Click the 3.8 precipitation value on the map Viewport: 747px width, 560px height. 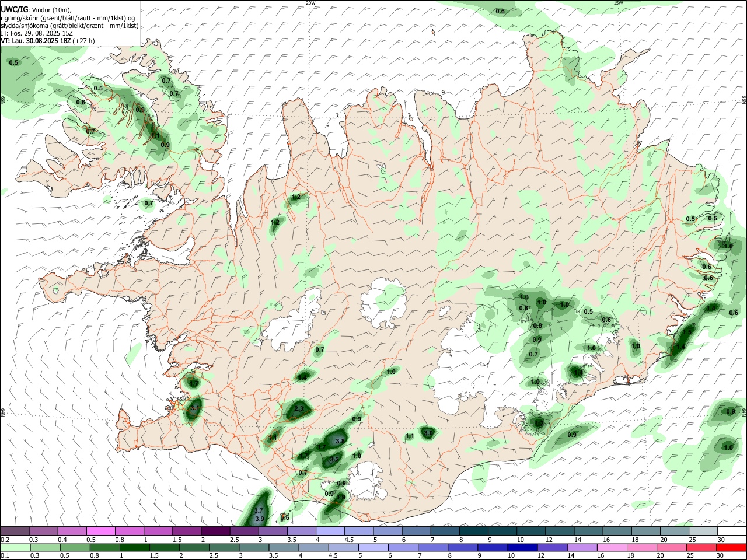pyautogui.click(x=340, y=441)
